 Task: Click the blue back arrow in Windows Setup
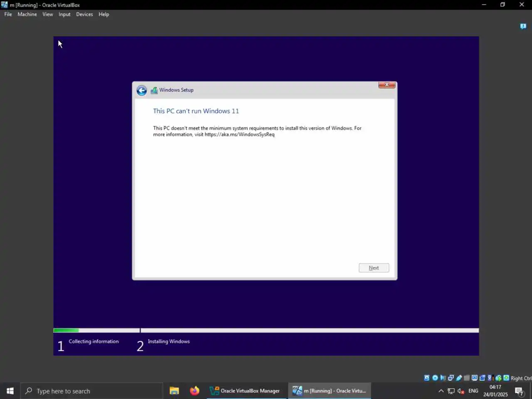(x=142, y=90)
